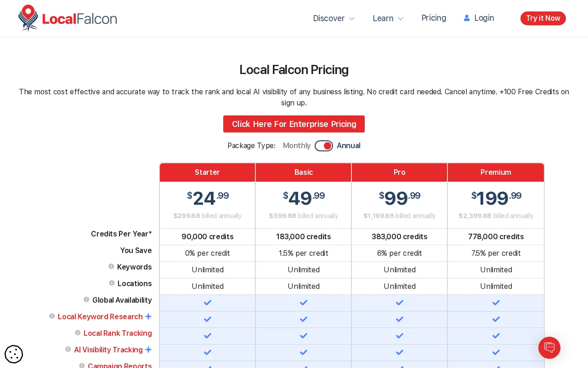Click the $99.99 Pro price
Viewport: 588px width, 368px height.
pos(400,198)
